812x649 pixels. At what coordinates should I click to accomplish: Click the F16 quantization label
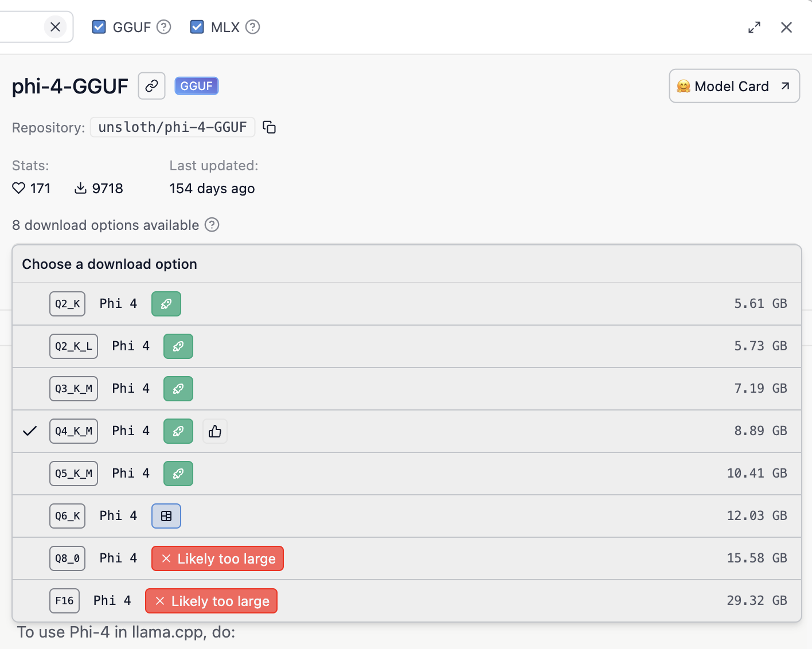64,601
